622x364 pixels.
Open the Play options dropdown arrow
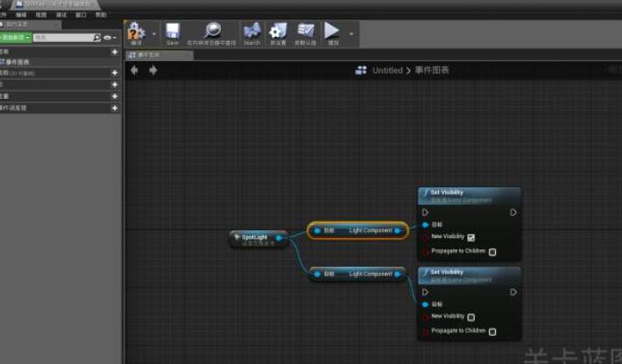click(351, 35)
